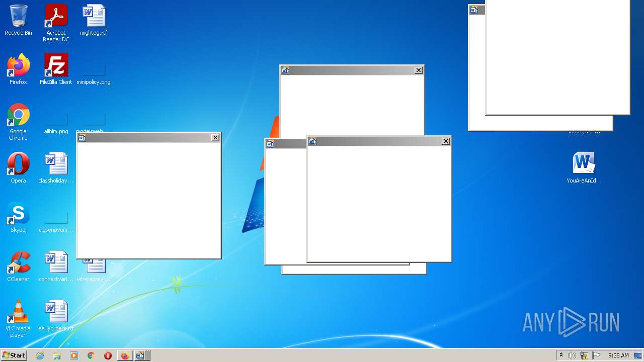
Task: Close the front center blank window
Action: coord(446,141)
